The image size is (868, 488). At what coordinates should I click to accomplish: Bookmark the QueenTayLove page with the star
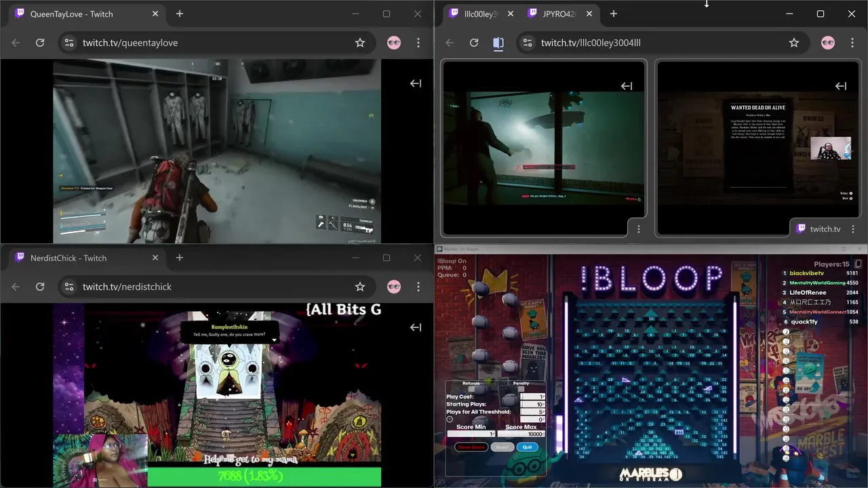[360, 43]
